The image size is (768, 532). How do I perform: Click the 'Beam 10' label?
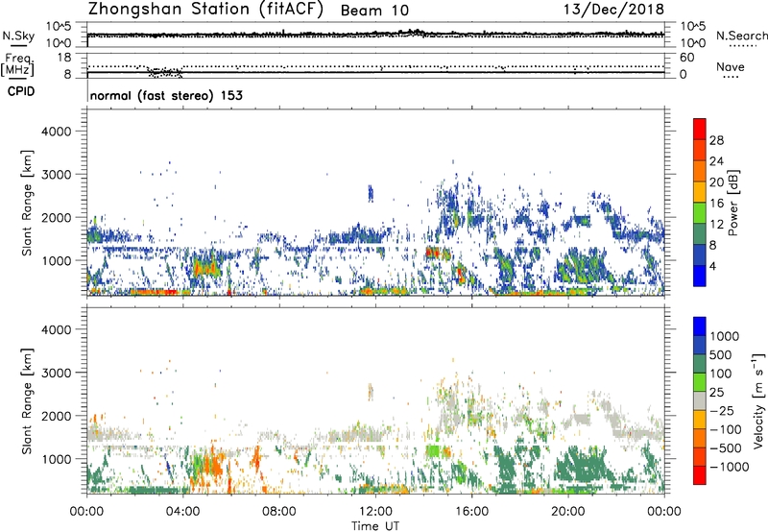tap(374, 11)
